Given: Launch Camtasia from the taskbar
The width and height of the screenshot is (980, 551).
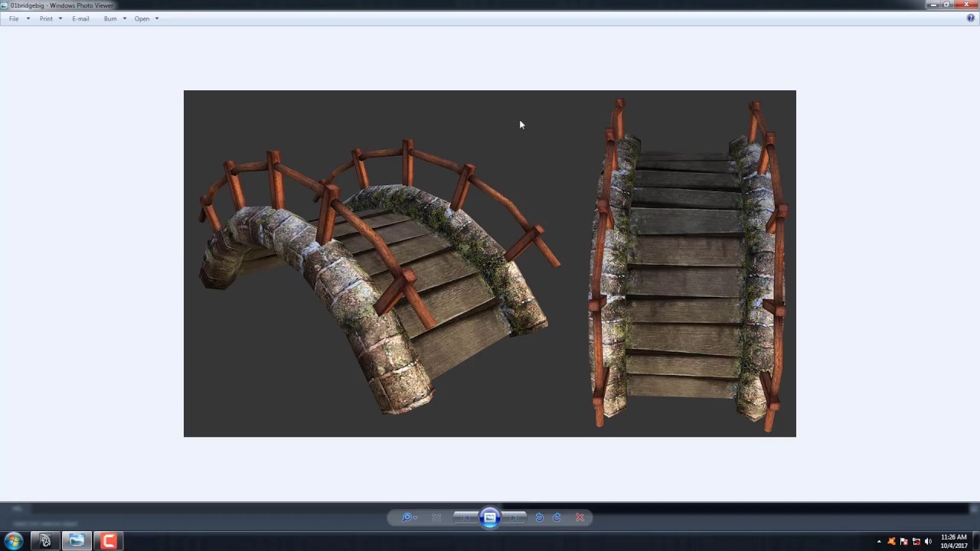Looking at the screenshot, I should click(x=108, y=541).
